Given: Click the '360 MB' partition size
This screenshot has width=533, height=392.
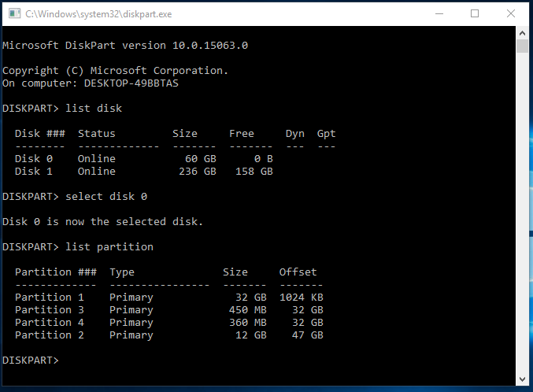Looking at the screenshot, I should click(x=248, y=322).
